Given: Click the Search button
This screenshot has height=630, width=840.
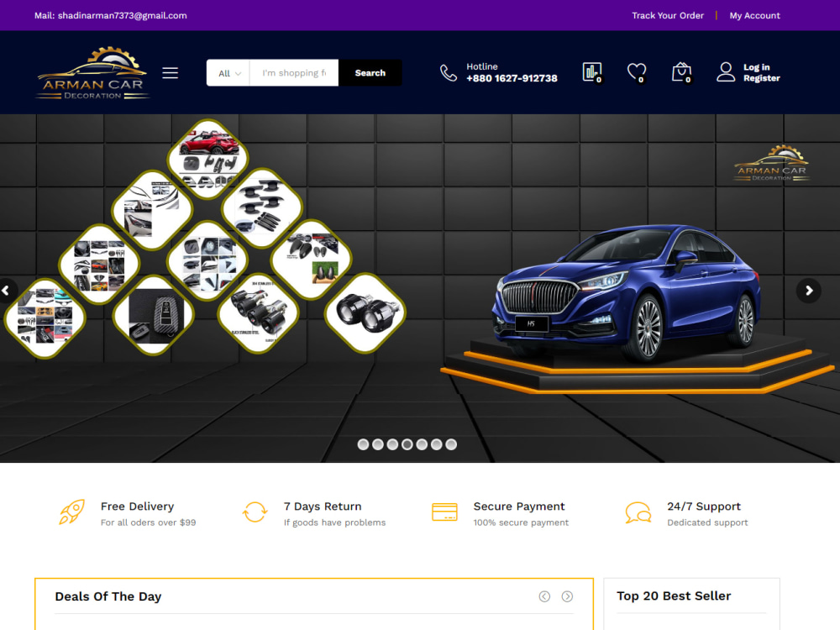Looking at the screenshot, I should (370, 73).
